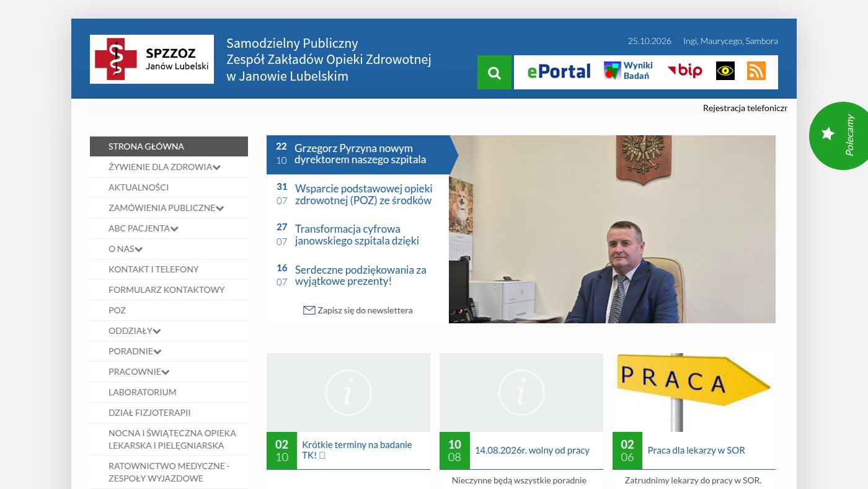Click the Rejestracja telefoniczna scrolling text
Screen dimensions: 868x489
pos(745,108)
